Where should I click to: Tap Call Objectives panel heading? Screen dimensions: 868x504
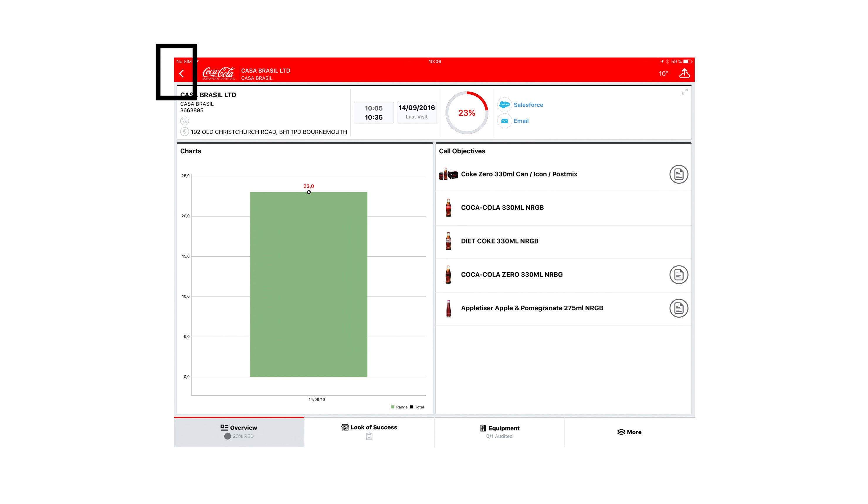(462, 151)
